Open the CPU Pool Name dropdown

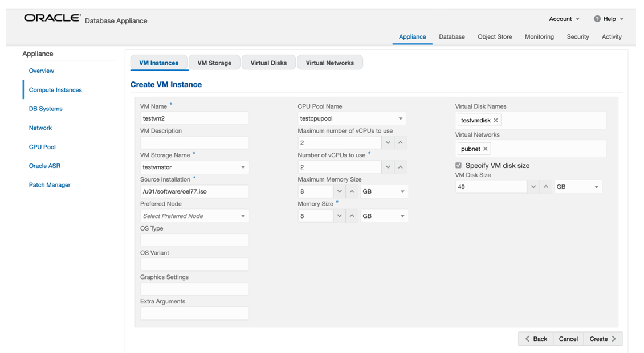click(x=401, y=118)
